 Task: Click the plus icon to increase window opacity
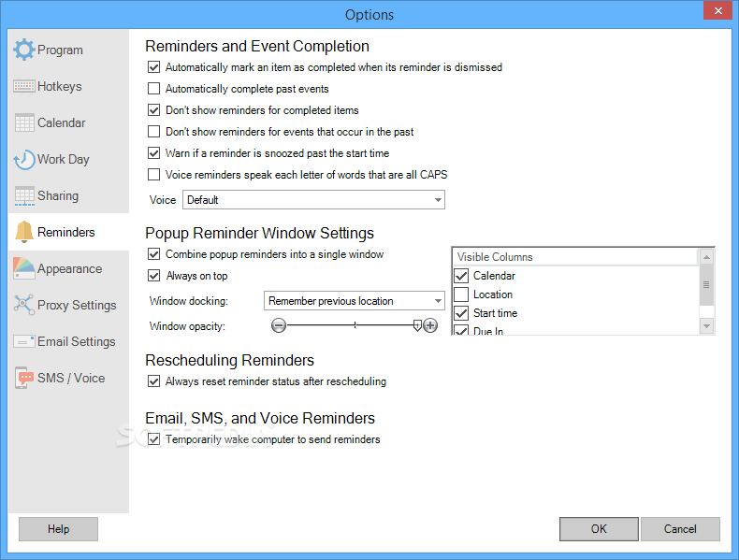(429, 325)
